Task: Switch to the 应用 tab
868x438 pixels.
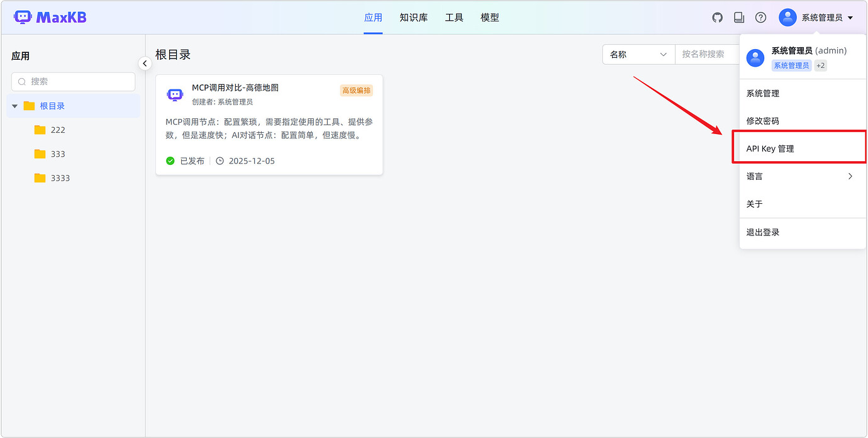Action: (x=373, y=18)
